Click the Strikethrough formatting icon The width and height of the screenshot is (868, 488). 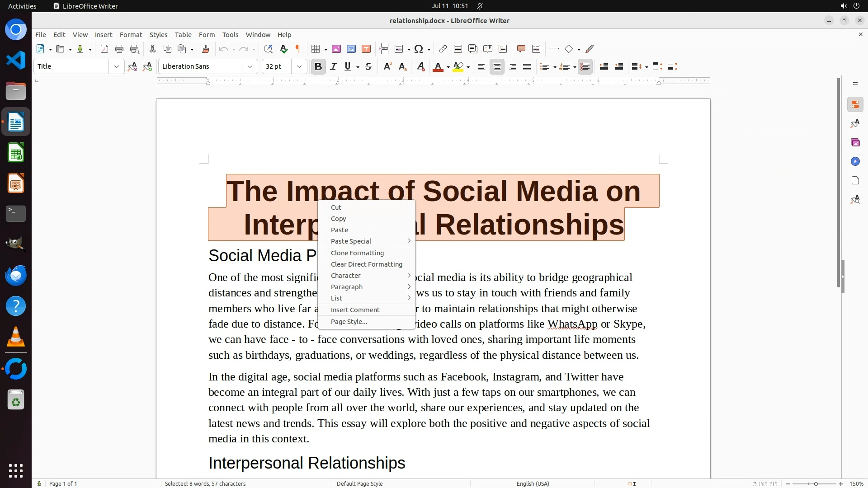tap(368, 67)
